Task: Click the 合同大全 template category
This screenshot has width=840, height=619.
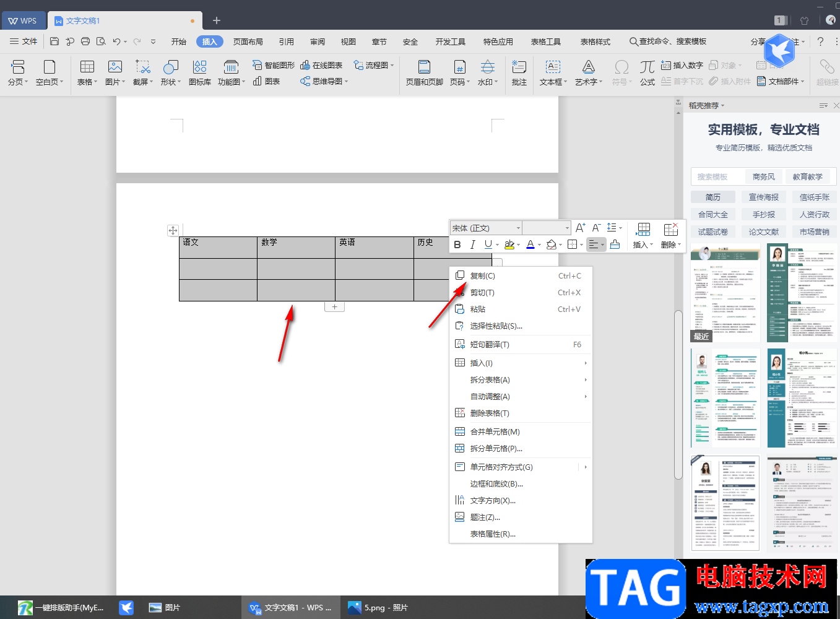Action: coord(713,214)
